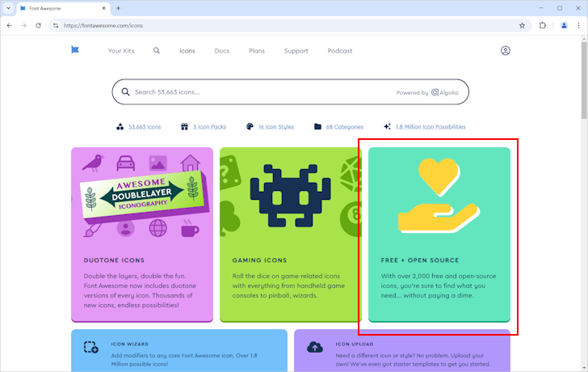
Task: Open the 68 Categories link
Action: (x=343, y=127)
